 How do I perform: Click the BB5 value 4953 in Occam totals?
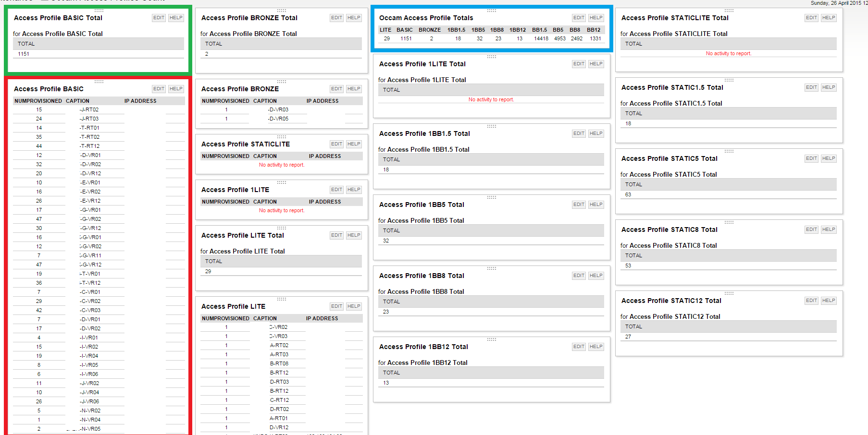tap(560, 39)
